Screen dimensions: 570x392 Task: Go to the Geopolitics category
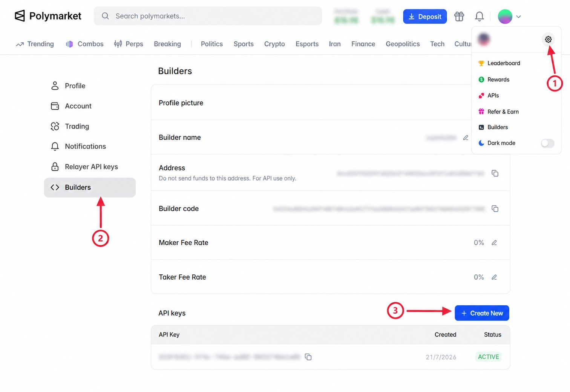coord(403,44)
